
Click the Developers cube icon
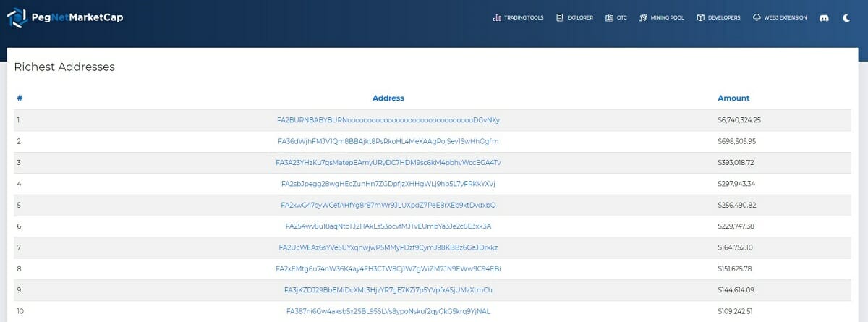pos(700,17)
